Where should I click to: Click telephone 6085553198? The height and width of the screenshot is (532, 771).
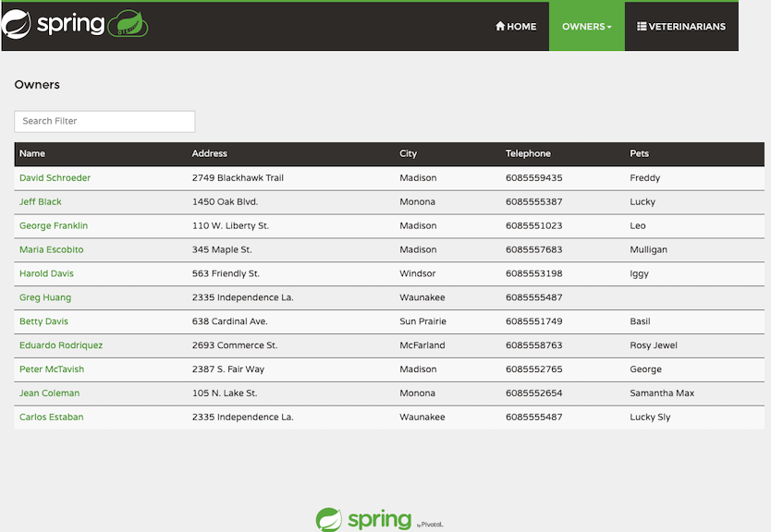pos(534,273)
